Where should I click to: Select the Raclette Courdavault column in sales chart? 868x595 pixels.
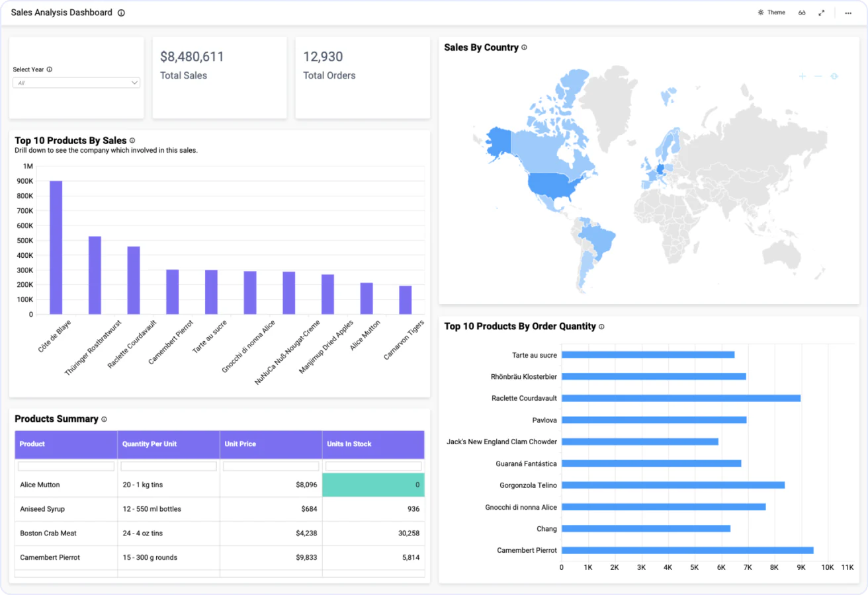tap(134, 280)
